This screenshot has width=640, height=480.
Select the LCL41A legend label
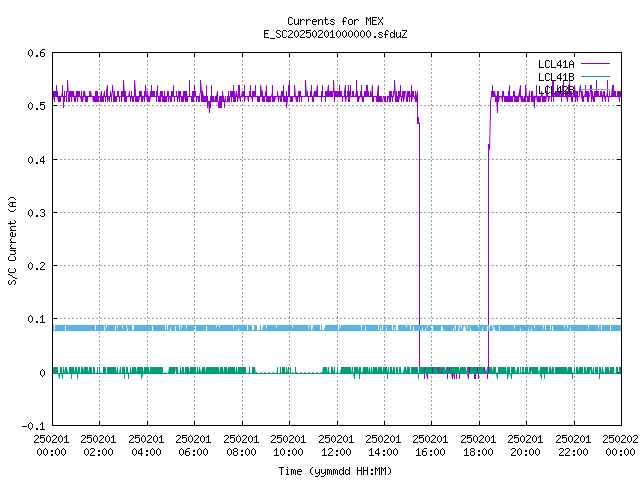point(556,64)
